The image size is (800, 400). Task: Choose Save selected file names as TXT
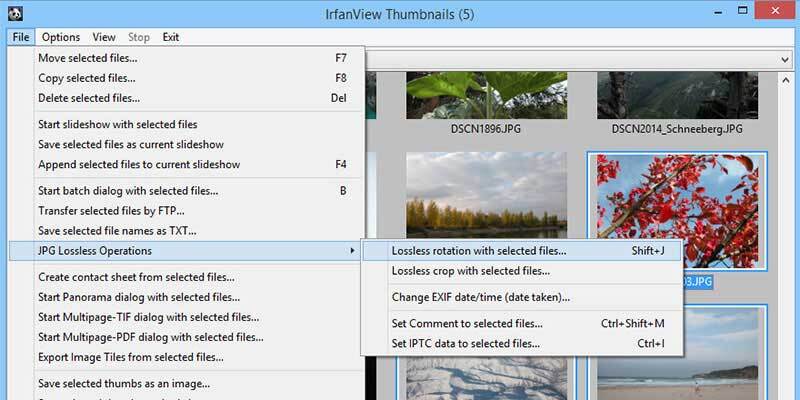pos(187,231)
